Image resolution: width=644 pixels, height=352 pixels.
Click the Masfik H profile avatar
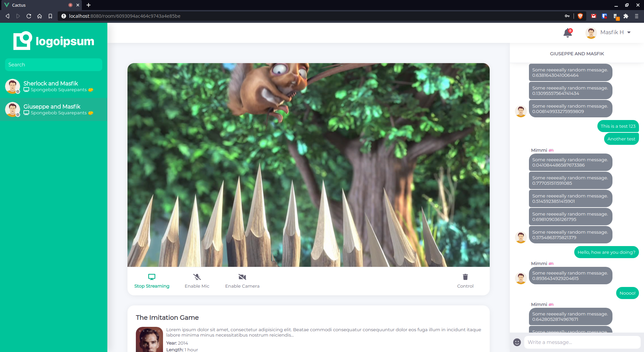coord(591,33)
